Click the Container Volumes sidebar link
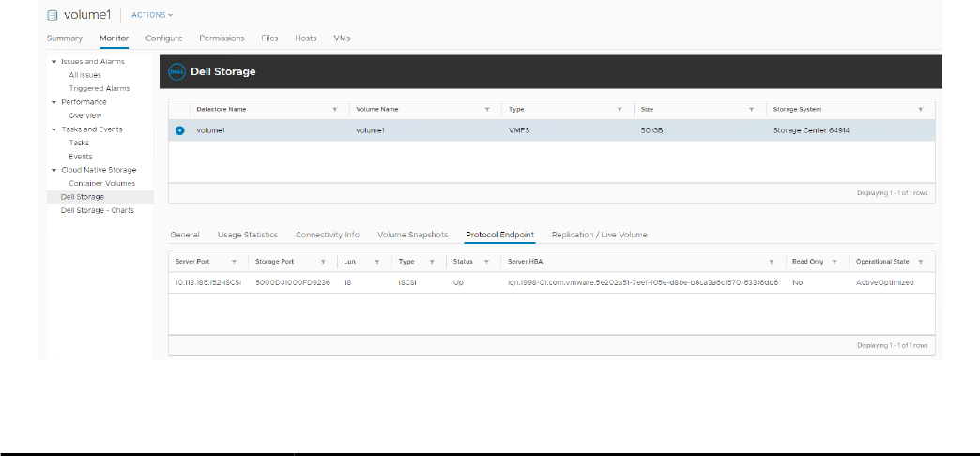 [x=101, y=183]
